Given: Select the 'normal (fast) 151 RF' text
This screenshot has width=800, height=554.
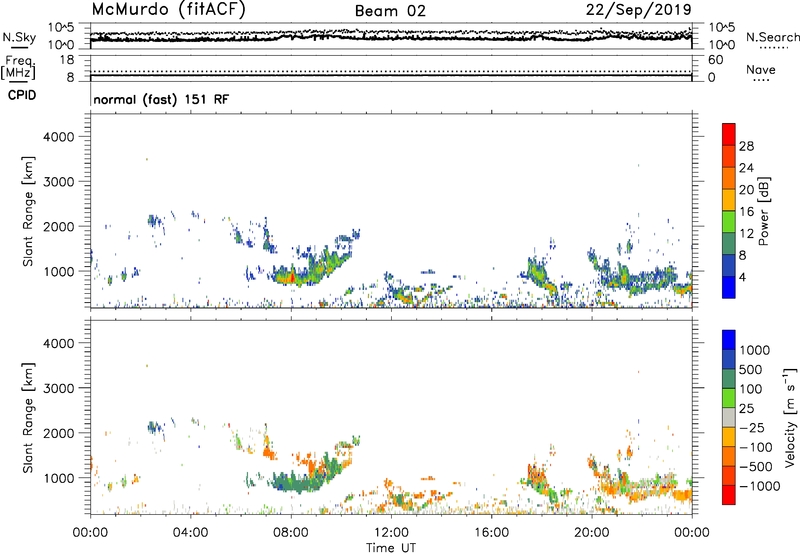Looking at the screenshot, I should click(x=161, y=99).
